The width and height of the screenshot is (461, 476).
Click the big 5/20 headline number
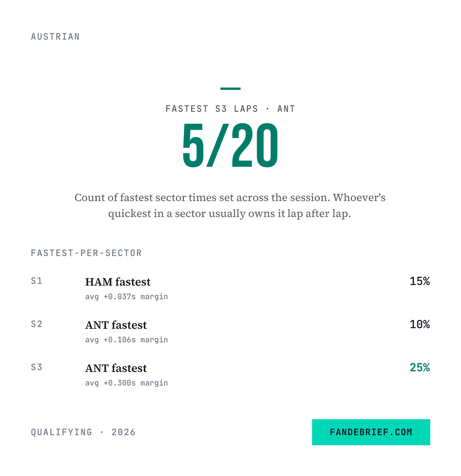230,145
